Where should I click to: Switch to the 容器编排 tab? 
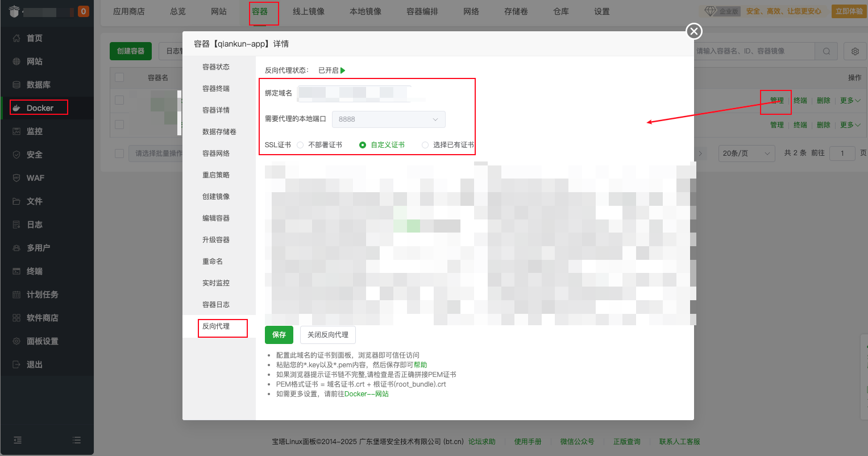coord(422,11)
